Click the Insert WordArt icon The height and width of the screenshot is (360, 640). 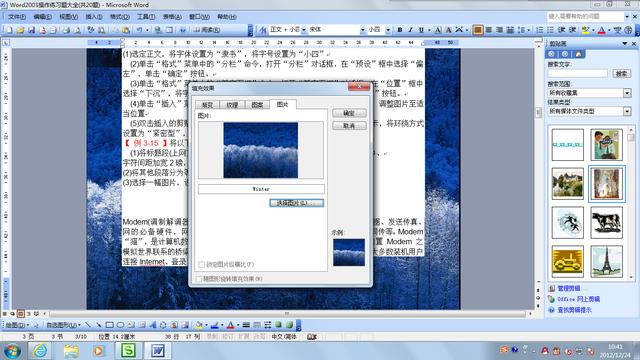[153, 325]
